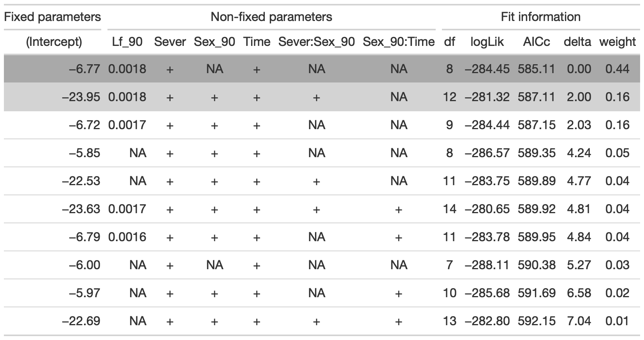The image size is (644, 340).
Task: Select the df column header
Action: coord(449,42)
